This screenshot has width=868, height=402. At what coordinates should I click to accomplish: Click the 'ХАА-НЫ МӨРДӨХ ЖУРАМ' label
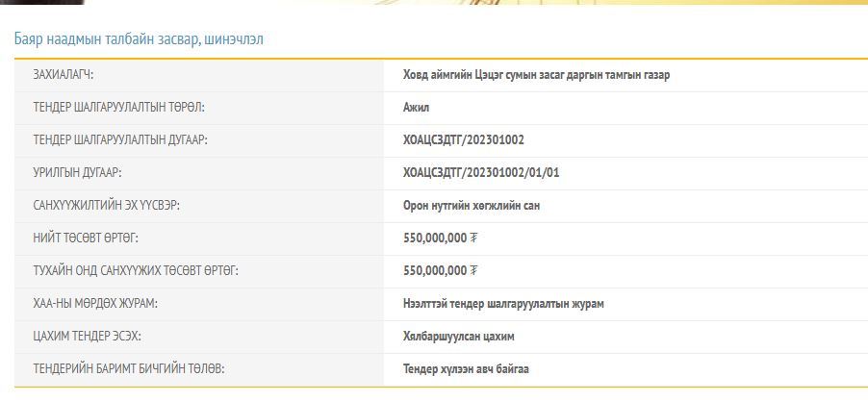coord(95,304)
